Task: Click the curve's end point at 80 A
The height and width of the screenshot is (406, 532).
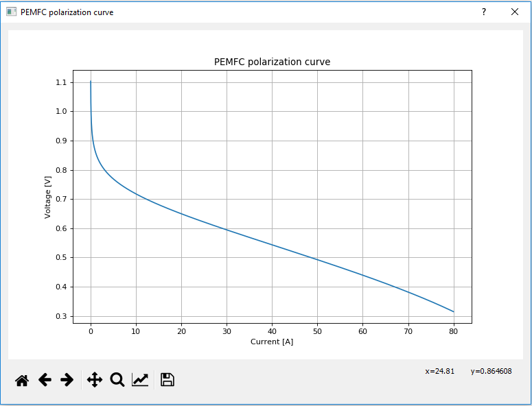Action: (453, 311)
